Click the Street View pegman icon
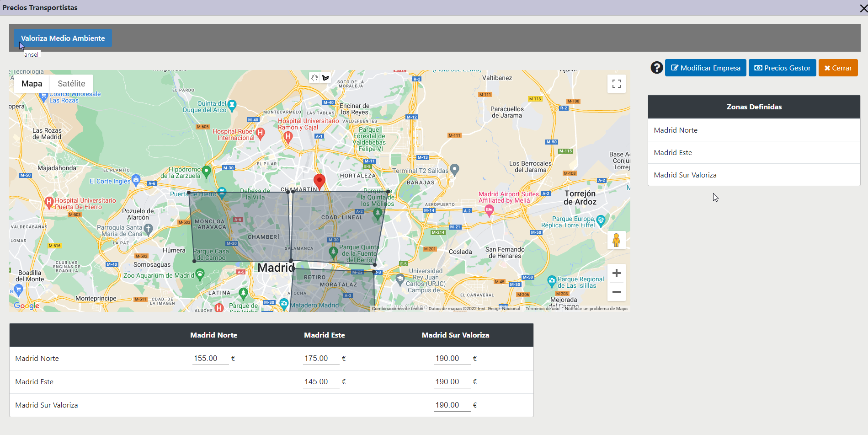The width and height of the screenshot is (868, 435). click(616, 240)
